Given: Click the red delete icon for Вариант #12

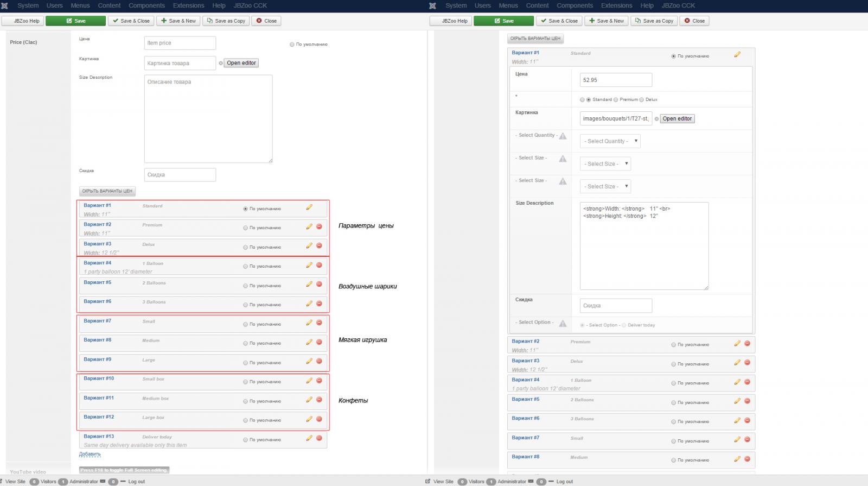Looking at the screenshot, I should [319, 419].
